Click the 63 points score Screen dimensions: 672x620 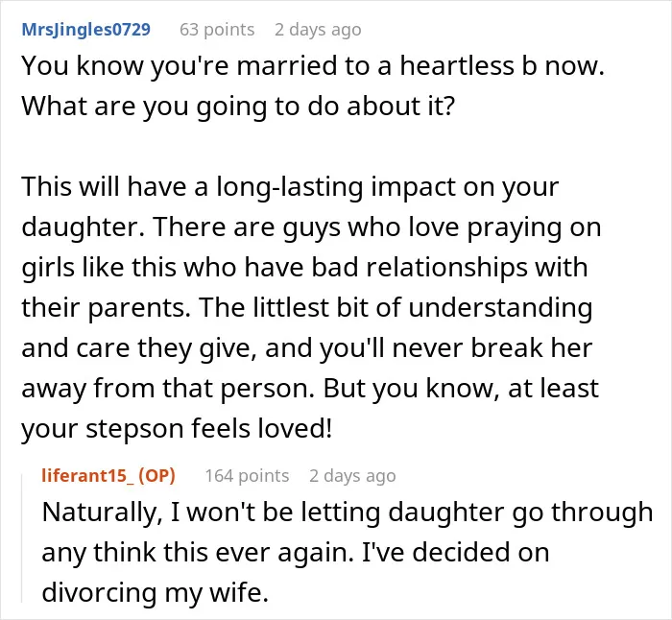[217, 30]
